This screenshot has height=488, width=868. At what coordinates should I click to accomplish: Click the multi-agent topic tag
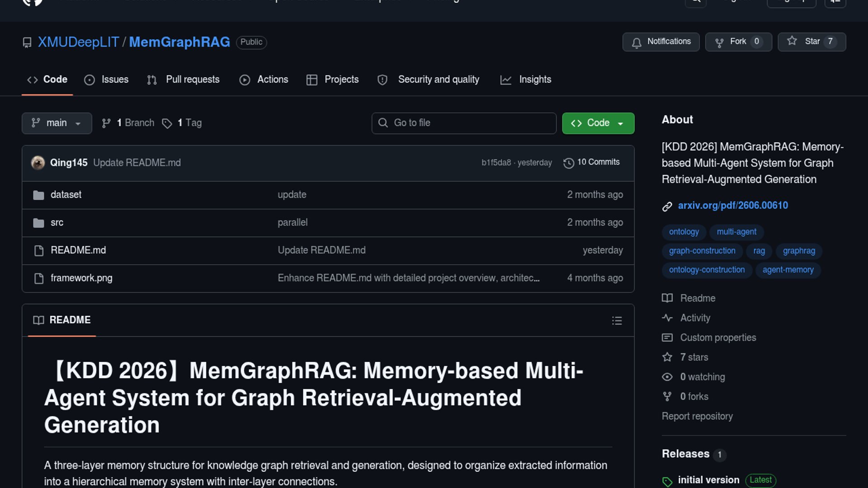click(736, 232)
